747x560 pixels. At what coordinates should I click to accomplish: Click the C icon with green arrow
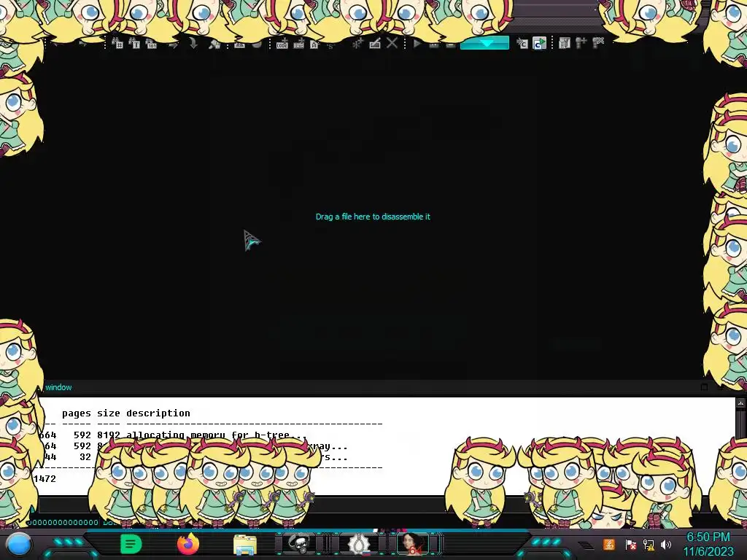[539, 44]
